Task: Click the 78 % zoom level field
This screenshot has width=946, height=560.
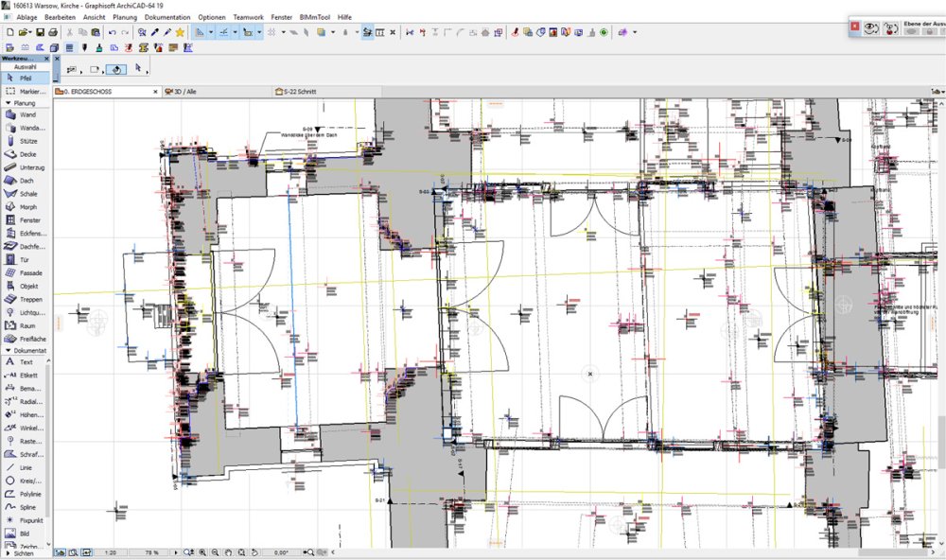Action: click(x=149, y=551)
